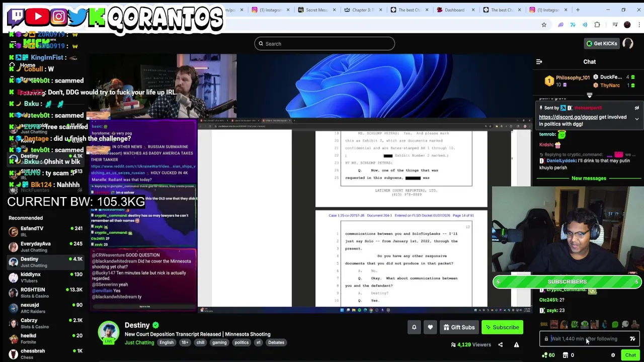
Task: Toggle follow heart for Destiny
Action: 430,327
